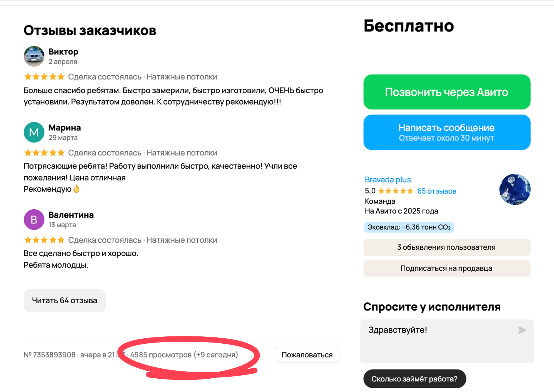Screen dimensions: 554x392
Task: Expand 3 объявления пользователя
Action: 446,247
